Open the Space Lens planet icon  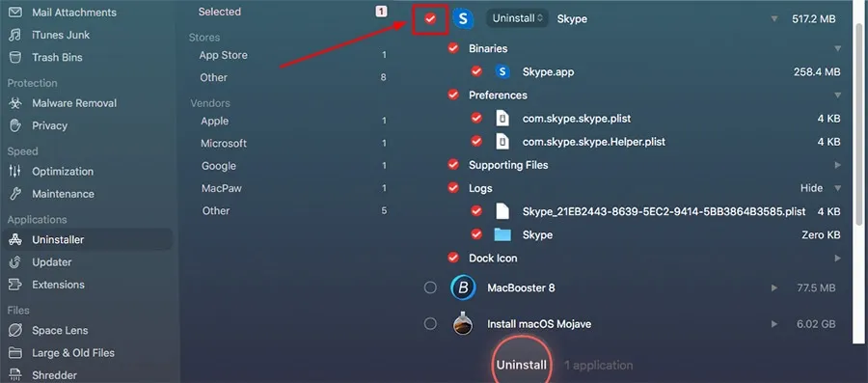click(15, 330)
